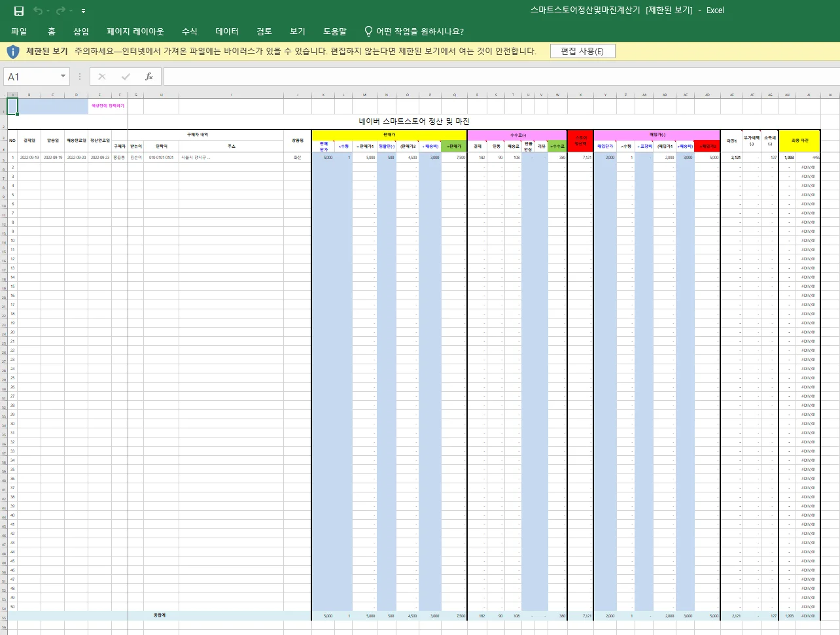Click the Undo arrow icon
This screenshot has height=635, width=840.
tap(38, 10)
